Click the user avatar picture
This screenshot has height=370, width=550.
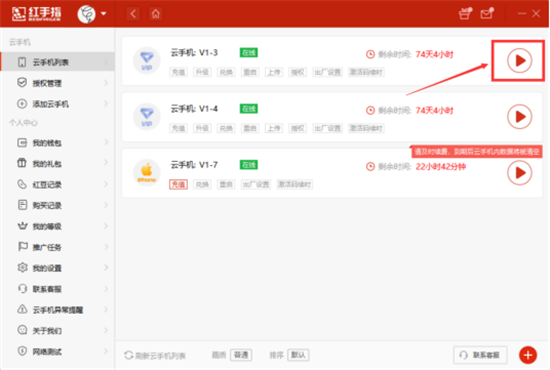pos(86,14)
